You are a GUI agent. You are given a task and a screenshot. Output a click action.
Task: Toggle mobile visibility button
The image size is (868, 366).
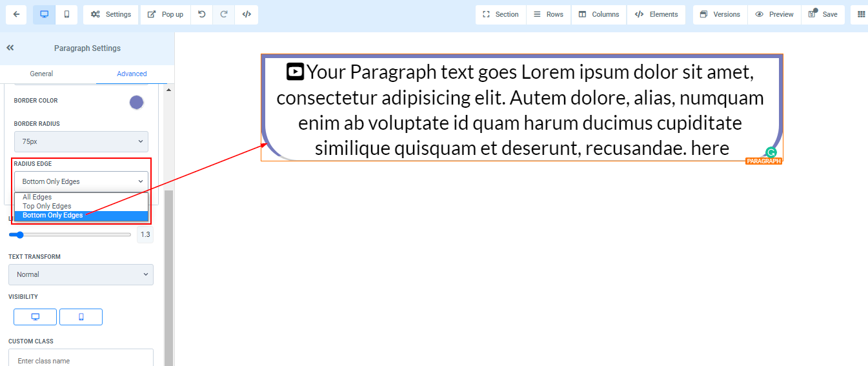coord(81,317)
